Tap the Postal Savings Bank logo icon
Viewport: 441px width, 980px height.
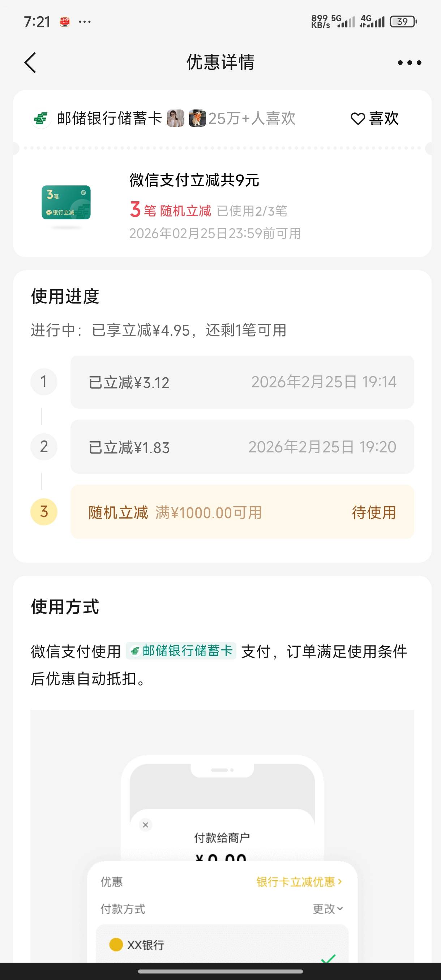coord(41,119)
